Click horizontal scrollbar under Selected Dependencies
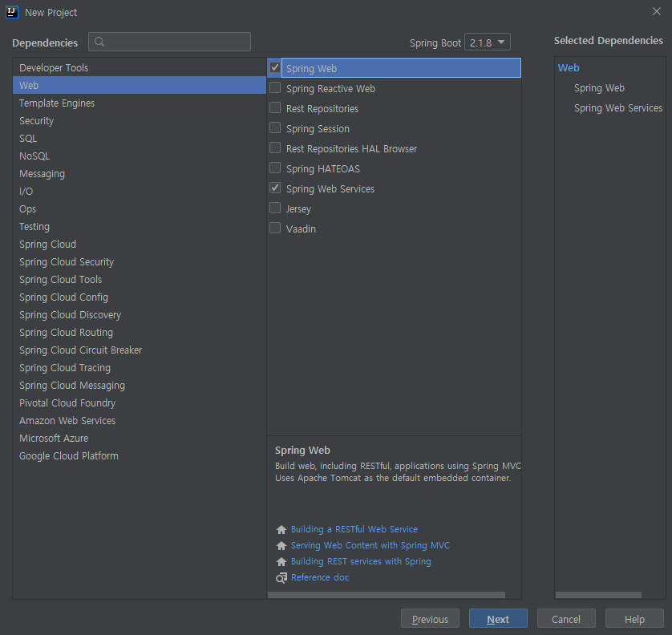The width and height of the screenshot is (672, 635). coord(598,595)
